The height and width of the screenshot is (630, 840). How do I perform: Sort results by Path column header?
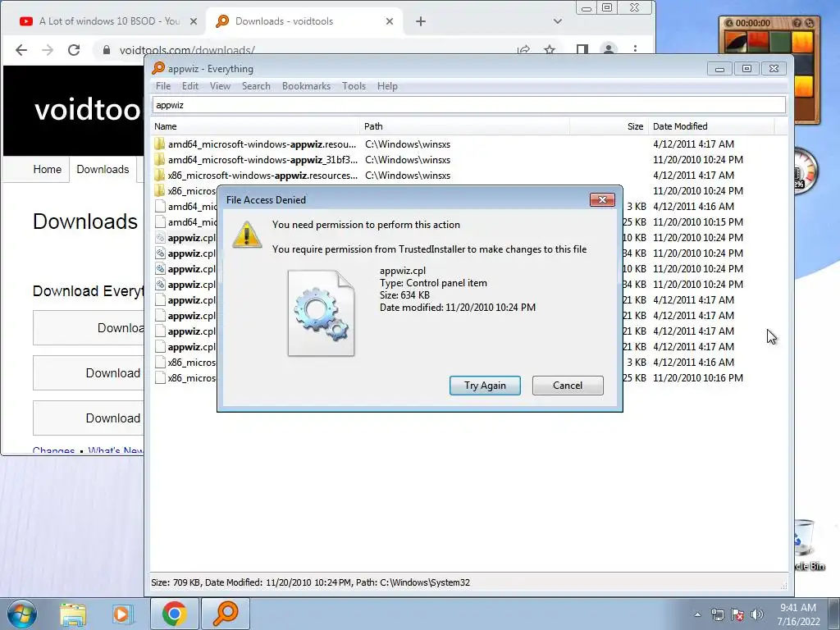coord(465,126)
